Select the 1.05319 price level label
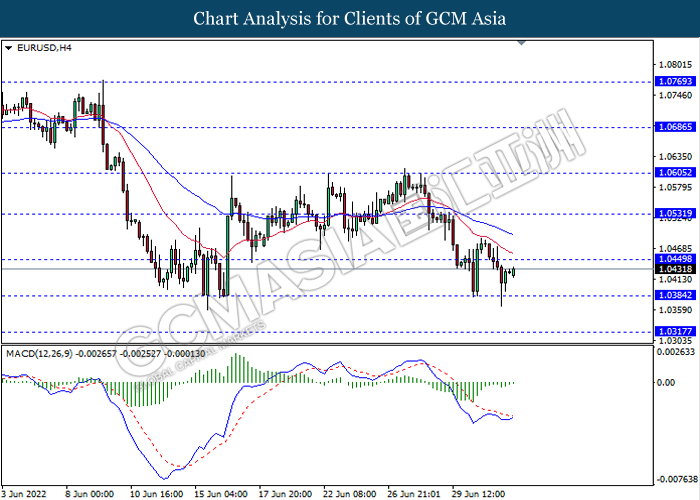 (675, 213)
